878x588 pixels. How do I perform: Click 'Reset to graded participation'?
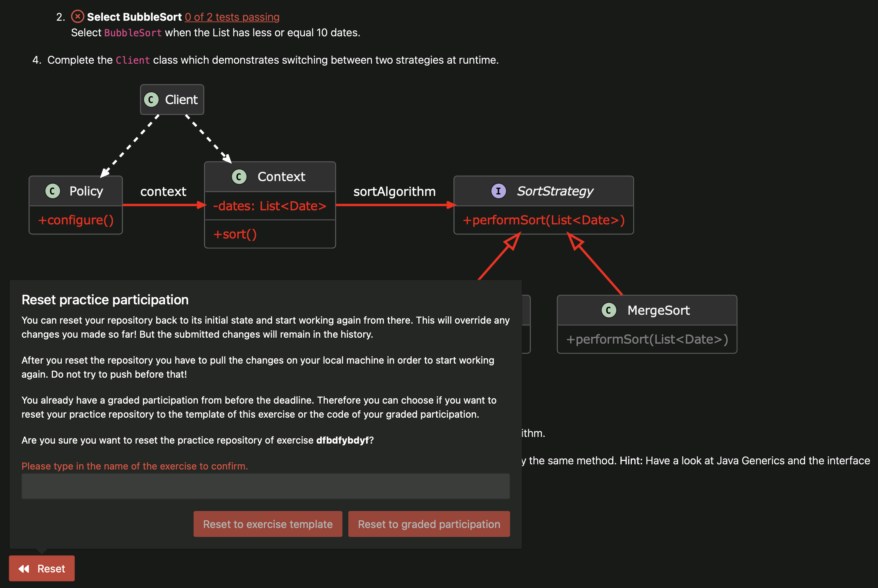[429, 524]
